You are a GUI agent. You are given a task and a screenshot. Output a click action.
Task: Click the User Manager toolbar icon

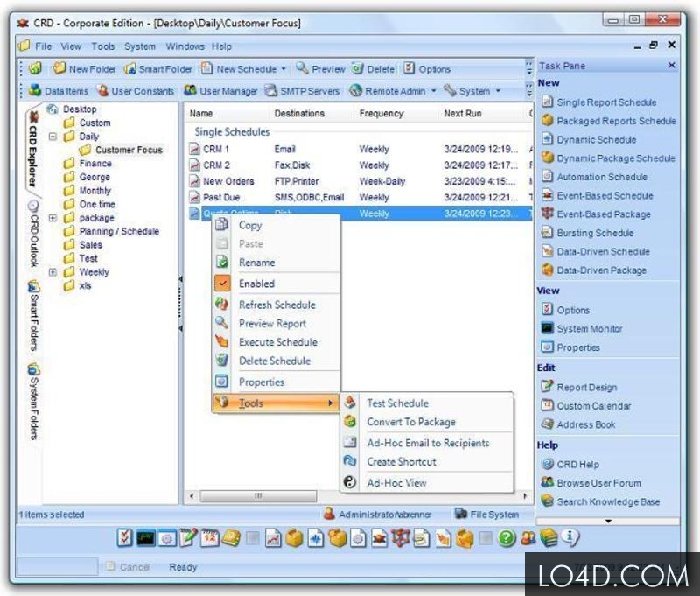click(190, 90)
